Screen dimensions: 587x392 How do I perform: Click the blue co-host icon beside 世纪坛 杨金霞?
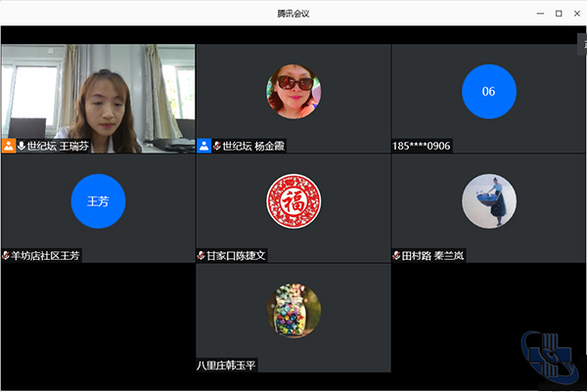(x=204, y=146)
